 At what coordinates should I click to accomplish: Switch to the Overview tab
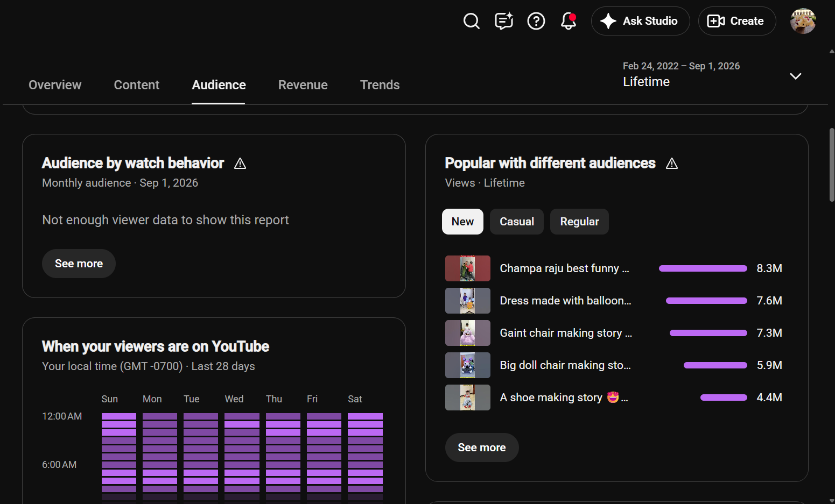(x=55, y=85)
